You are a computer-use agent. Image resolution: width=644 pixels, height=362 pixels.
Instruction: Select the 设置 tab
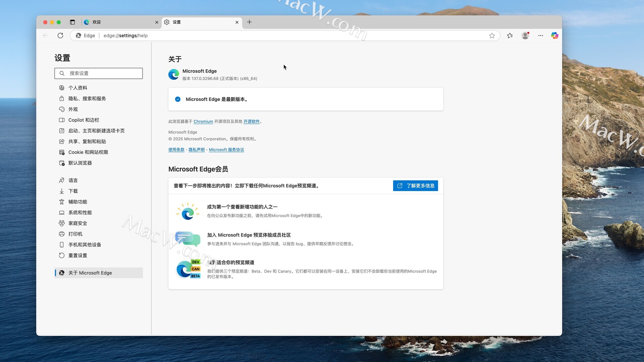[202, 22]
